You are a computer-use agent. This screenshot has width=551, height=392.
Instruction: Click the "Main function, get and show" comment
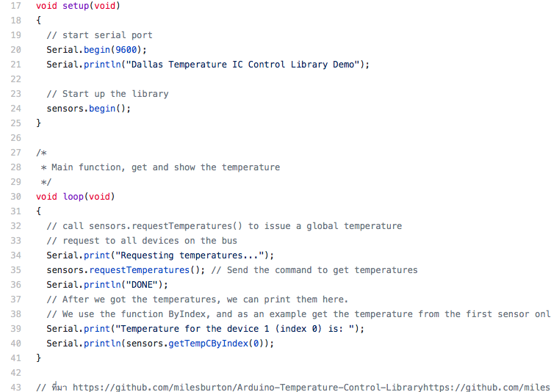134,167
